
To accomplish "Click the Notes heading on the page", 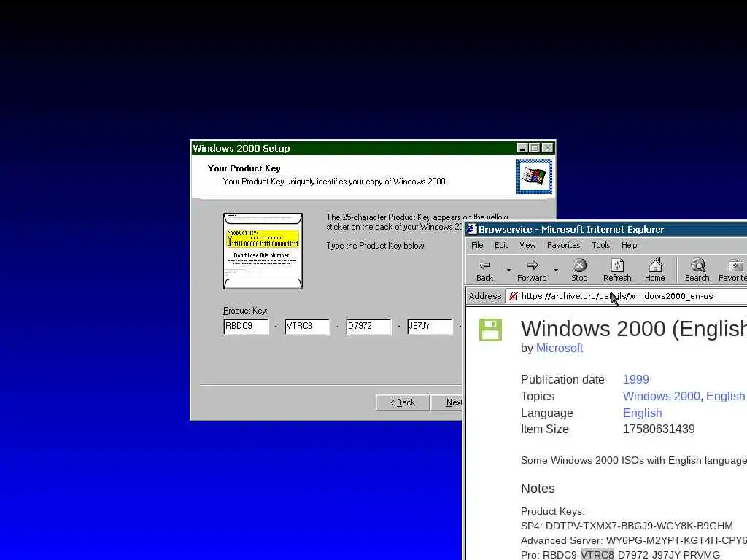I will tap(538, 489).
